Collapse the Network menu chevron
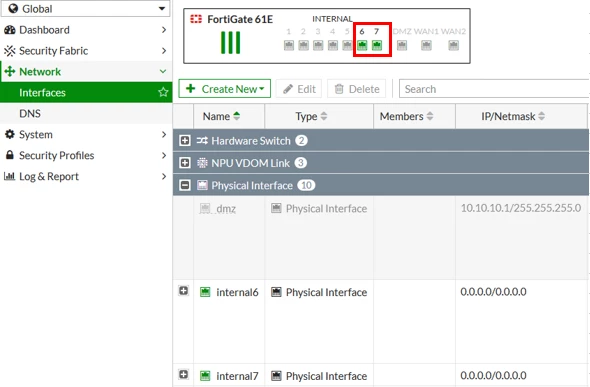 click(163, 71)
